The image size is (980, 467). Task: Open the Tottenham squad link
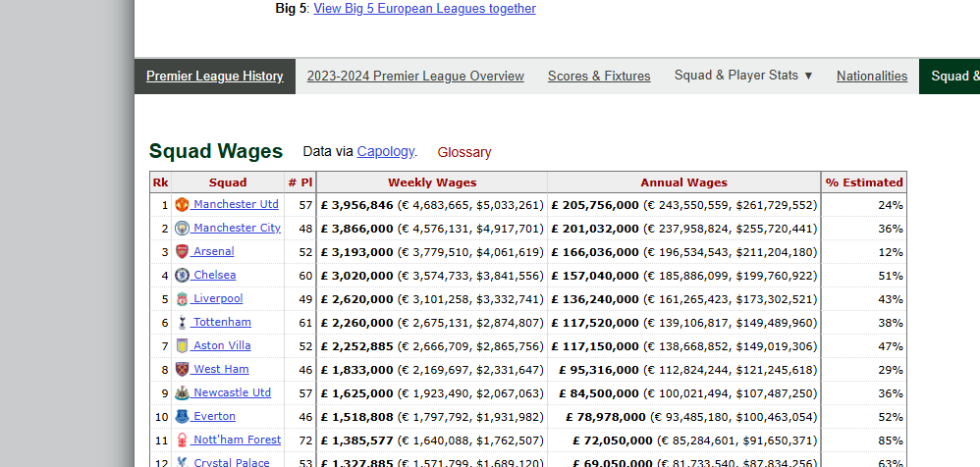221,322
